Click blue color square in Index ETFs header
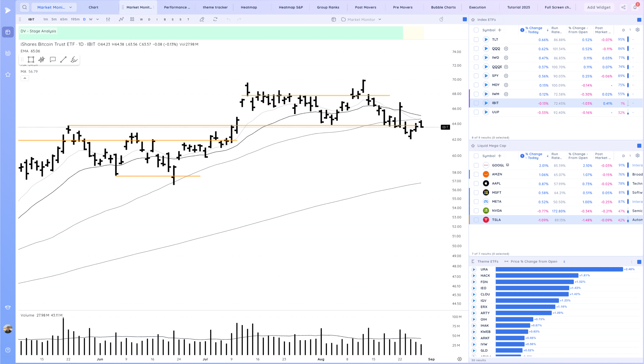Screen dimensions: 644x364 point(639,20)
